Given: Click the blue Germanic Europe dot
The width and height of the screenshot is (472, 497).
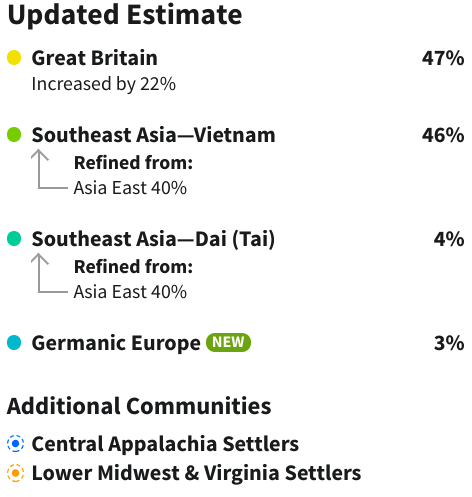Looking at the screenshot, I should click(x=14, y=343).
